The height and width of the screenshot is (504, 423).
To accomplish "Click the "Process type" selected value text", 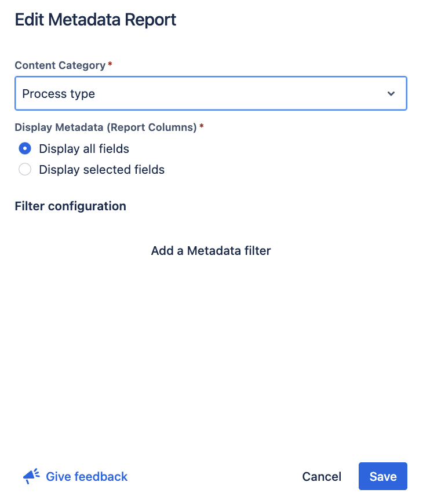I will (x=59, y=94).
